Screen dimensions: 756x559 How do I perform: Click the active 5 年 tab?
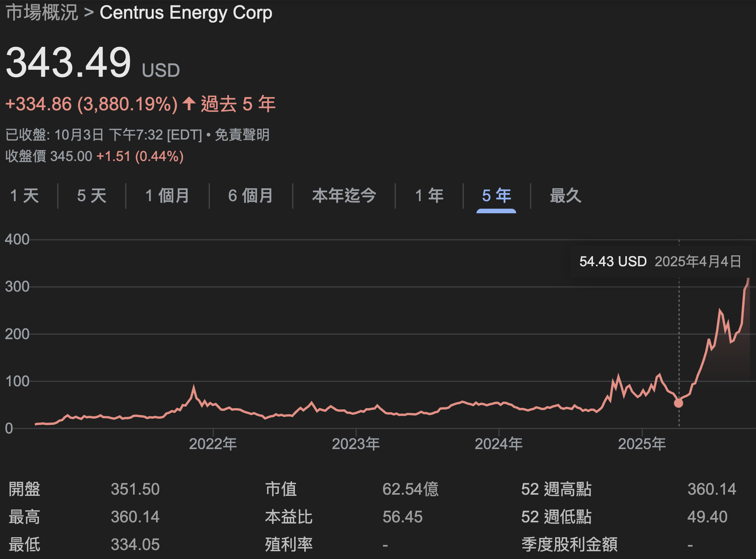pyautogui.click(x=496, y=196)
